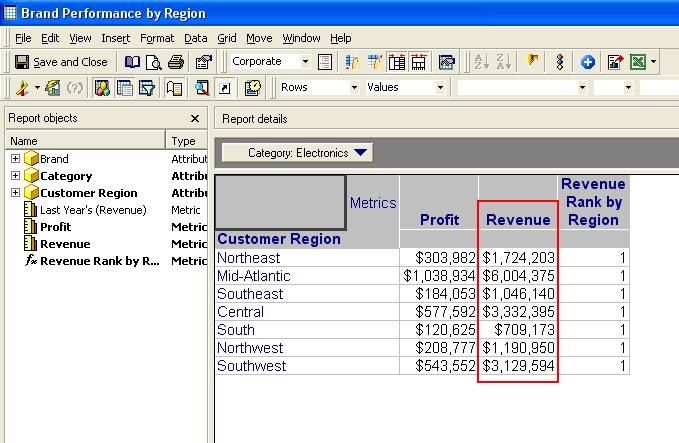679x443 pixels.
Task: Click the sort descending Z-A icon
Action: (504, 62)
